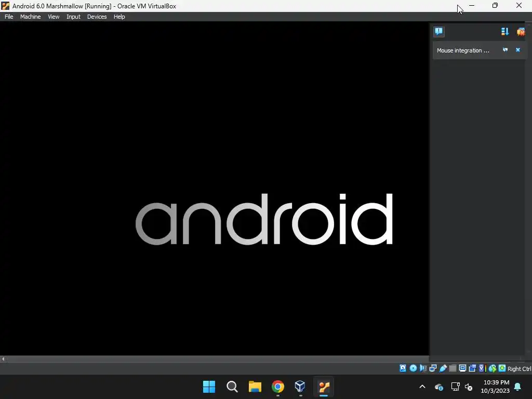Dismiss the Mouse integration notification
Image resolution: width=532 pixels, height=399 pixels.
coord(518,50)
